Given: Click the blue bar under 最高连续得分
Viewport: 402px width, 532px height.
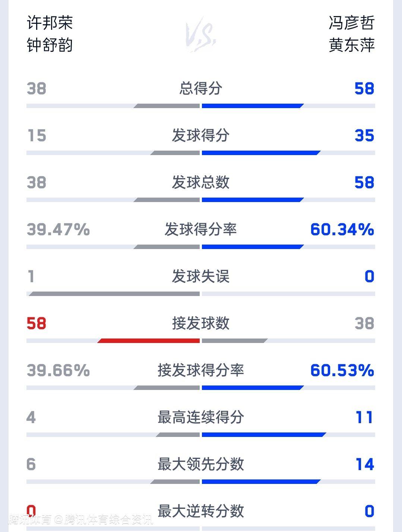Looking at the screenshot, I should [263, 435].
